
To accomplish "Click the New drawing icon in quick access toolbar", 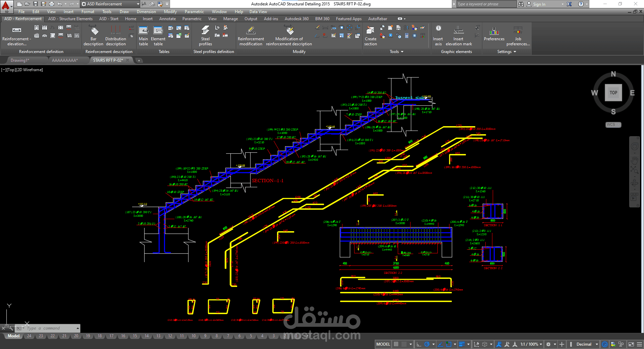I will point(19,4).
